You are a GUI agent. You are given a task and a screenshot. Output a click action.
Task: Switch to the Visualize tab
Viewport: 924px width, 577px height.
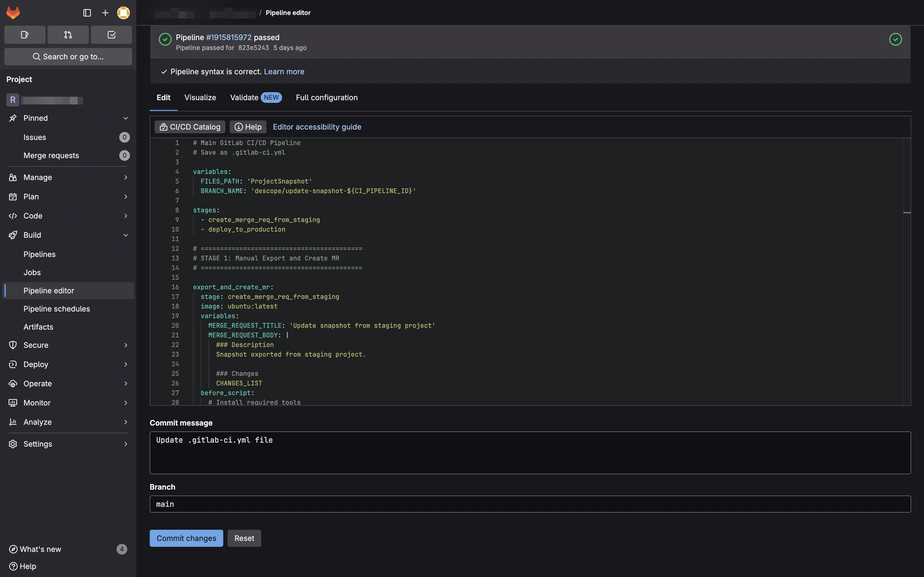click(200, 97)
